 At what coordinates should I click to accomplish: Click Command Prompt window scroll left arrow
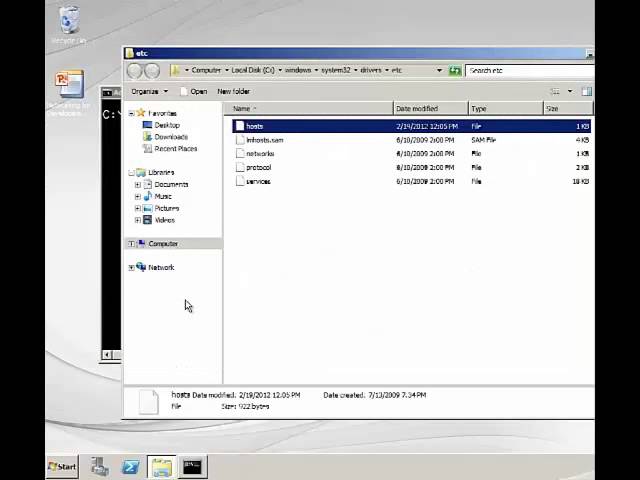[x=107, y=355]
